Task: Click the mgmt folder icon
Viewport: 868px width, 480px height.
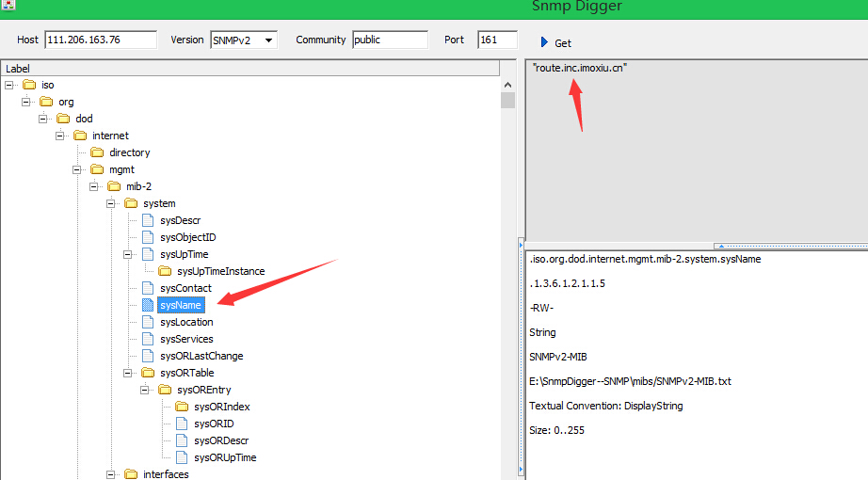Action: pos(97,169)
